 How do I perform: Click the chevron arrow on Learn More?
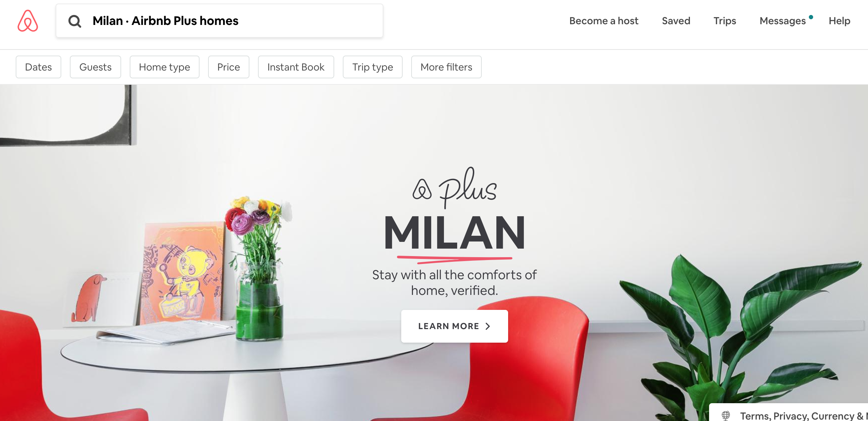pos(488,326)
